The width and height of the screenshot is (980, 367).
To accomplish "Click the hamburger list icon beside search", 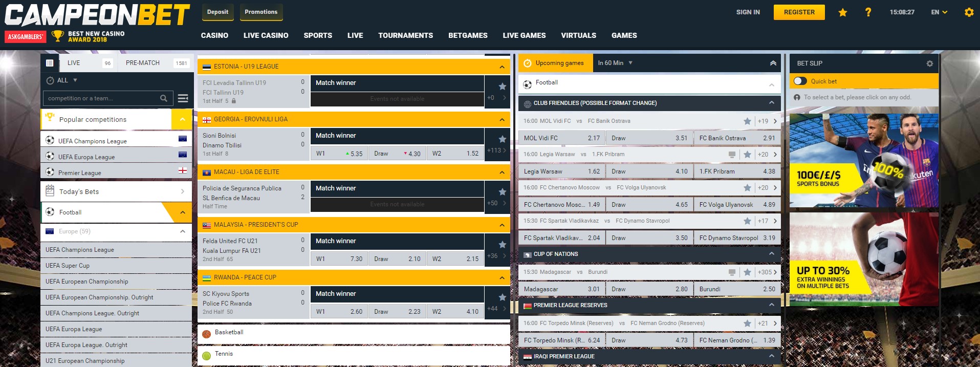I will (183, 98).
